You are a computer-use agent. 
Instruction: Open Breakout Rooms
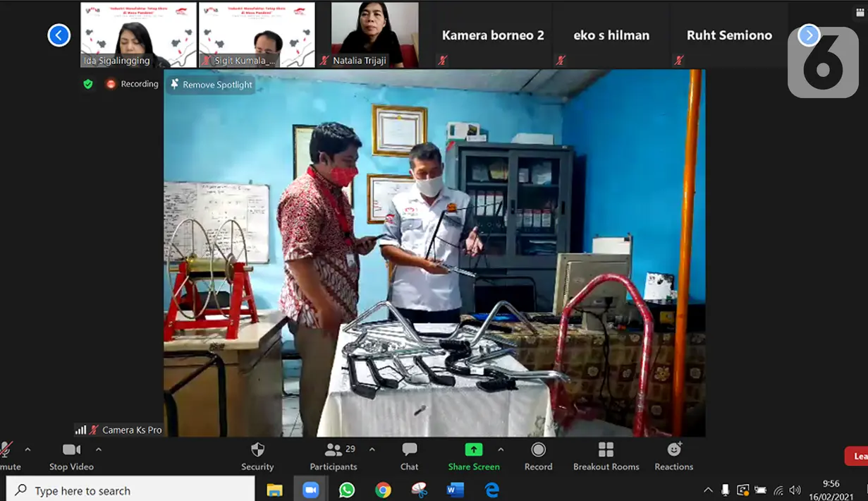click(606, 456)
